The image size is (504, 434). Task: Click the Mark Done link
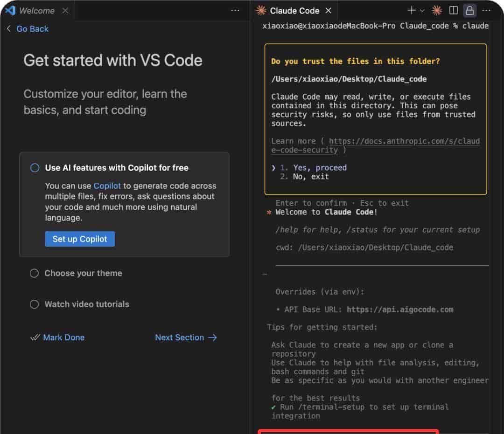63,338
